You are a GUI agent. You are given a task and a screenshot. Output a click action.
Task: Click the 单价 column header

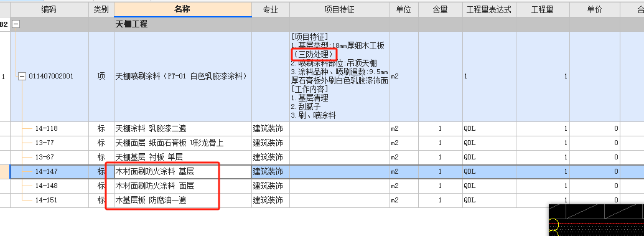pos(594,10)
